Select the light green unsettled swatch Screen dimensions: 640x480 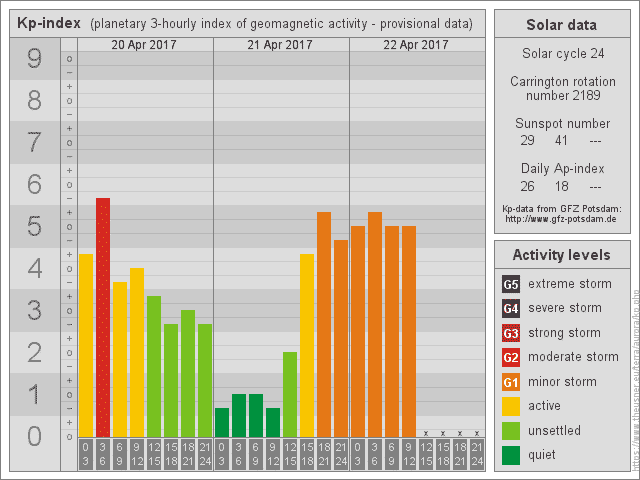point(511,431)
